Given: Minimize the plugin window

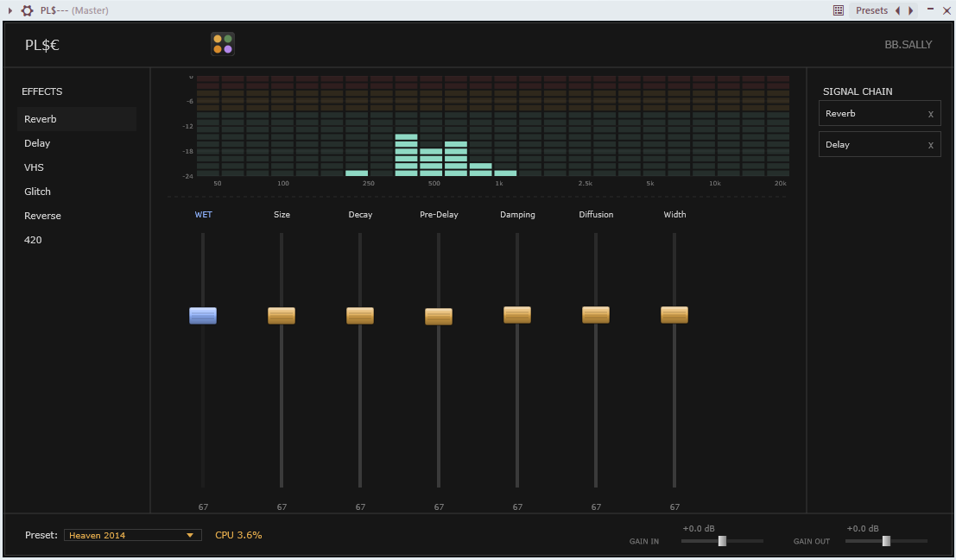Looking at the screenshot, I should (x=930, y=9).
